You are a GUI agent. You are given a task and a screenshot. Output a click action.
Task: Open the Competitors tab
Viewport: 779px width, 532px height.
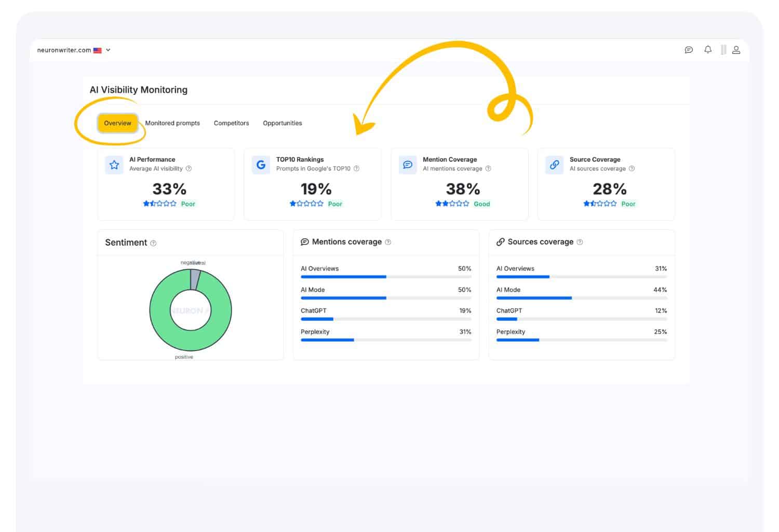[231, 123]
